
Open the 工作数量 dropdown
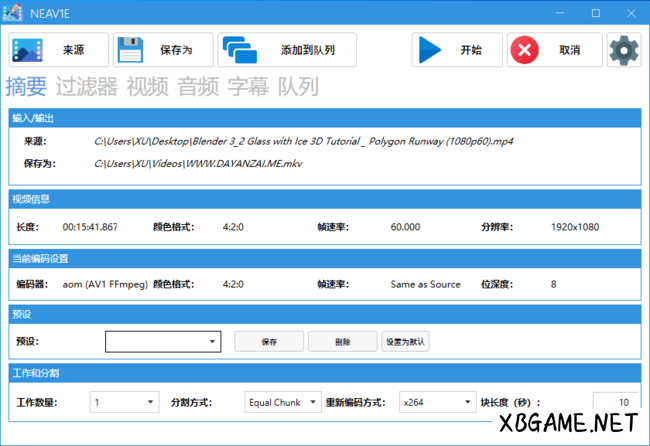point(124,402)
